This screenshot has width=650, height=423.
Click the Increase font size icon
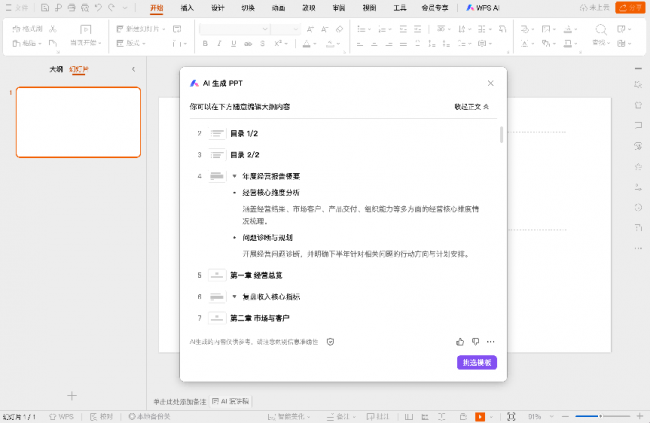(x=310, y=29)
